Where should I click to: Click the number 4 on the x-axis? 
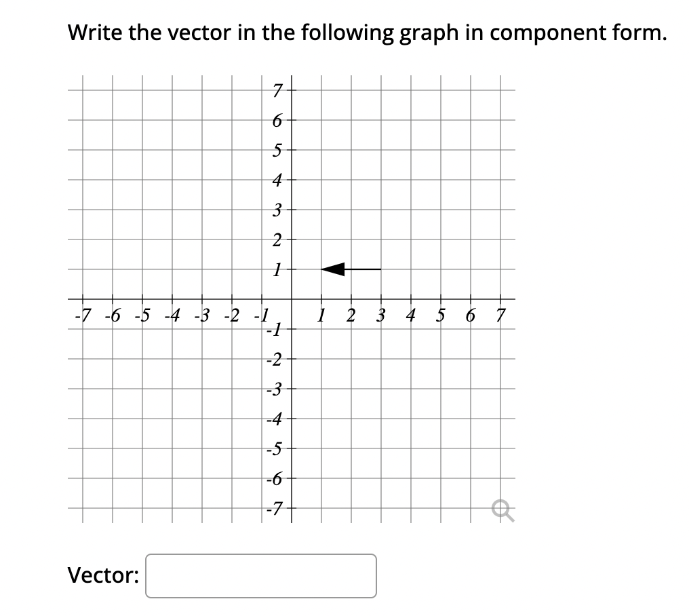tap(410, 314)
